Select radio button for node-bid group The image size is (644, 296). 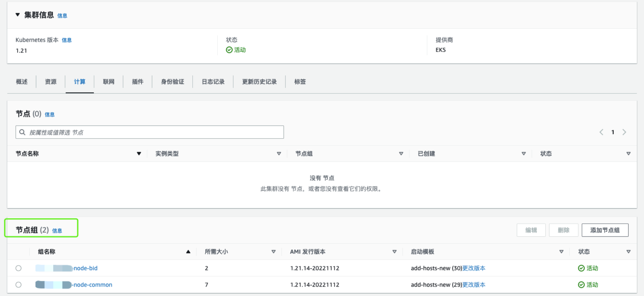click(19, 268)
